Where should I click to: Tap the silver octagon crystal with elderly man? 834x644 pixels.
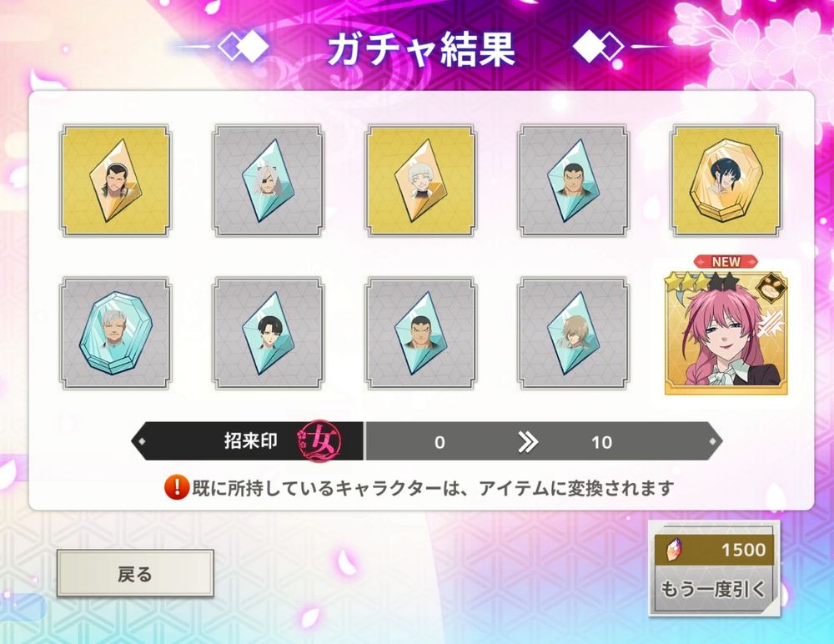(115, 333)
